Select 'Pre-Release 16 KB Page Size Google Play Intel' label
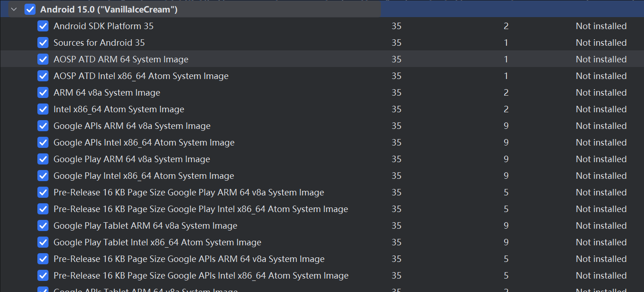644x292 pixels. click(x=201, y=209)
